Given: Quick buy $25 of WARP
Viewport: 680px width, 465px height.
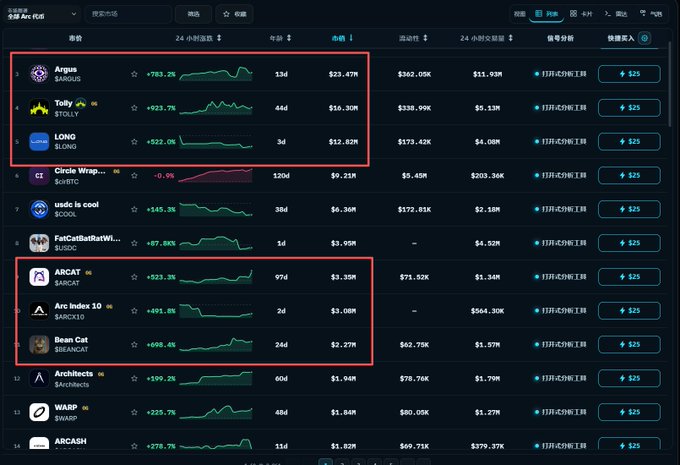Looking at the screenshot, I should [x=629, y=412].
